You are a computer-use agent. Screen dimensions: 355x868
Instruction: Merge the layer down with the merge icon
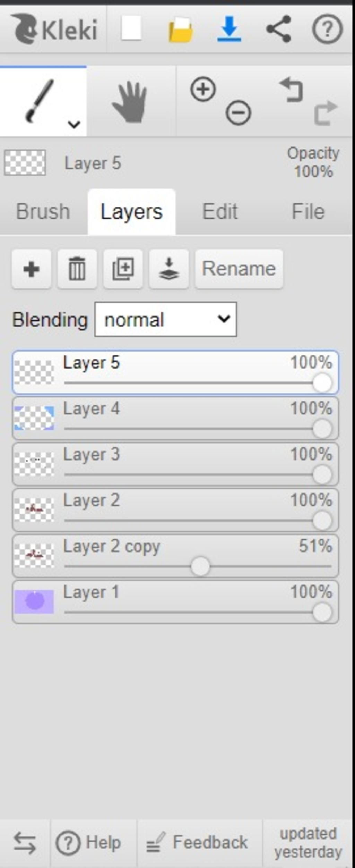click(x=169, y=269)
